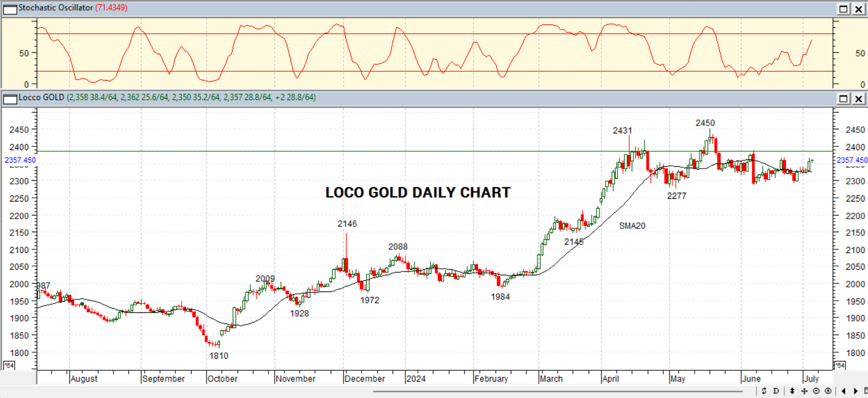Maximize the Locco GOLD price pane

(x=843, y=99)
